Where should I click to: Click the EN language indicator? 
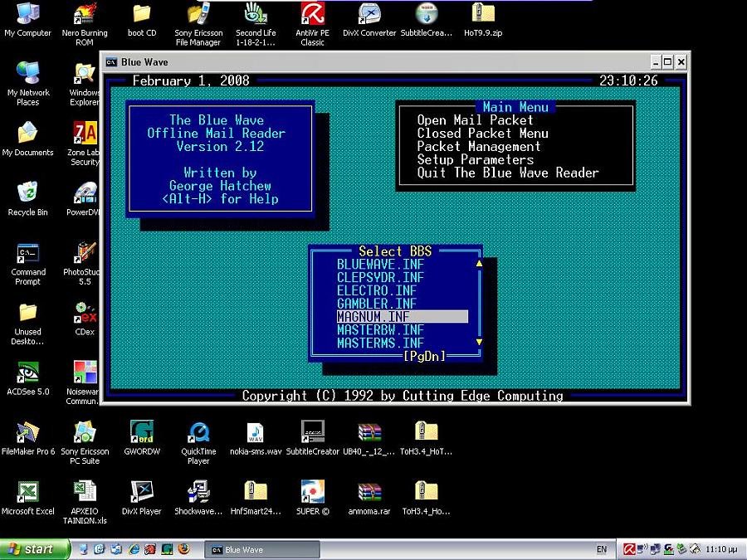point(602,549)
